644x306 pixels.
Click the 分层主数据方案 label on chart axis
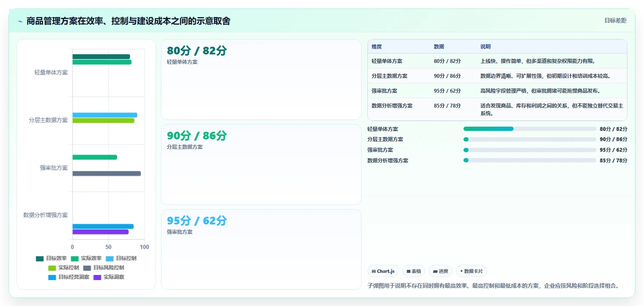pyautogui.click(x=48, y=120)
